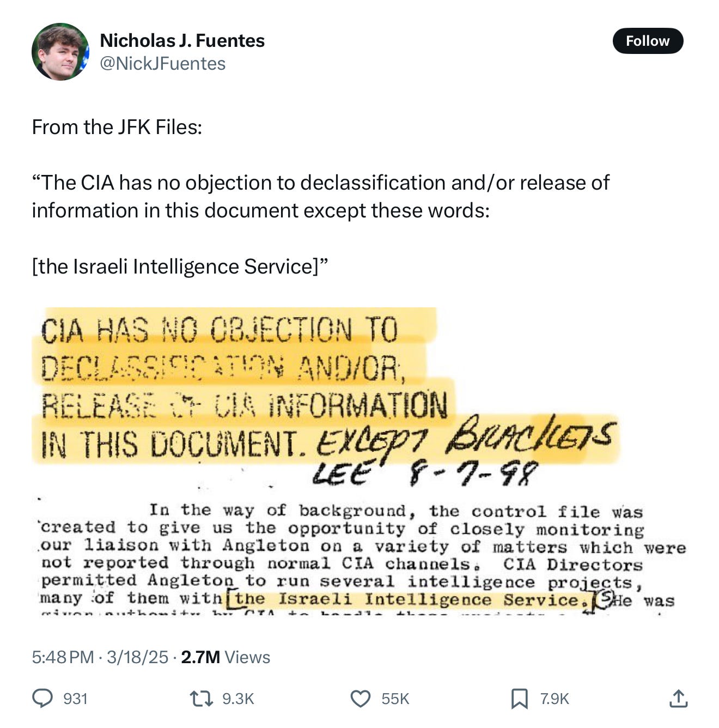The height and width of the screenshot is (728, 719).
Task: Click the retweet arrows icon
Action: coord(201,698)
